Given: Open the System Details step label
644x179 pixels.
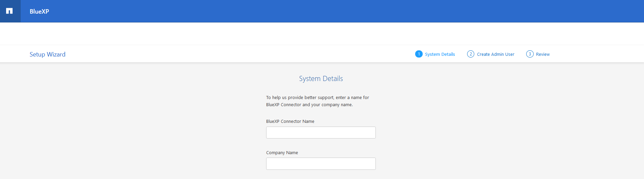Looking at the screenshot, I should (440, 54).
